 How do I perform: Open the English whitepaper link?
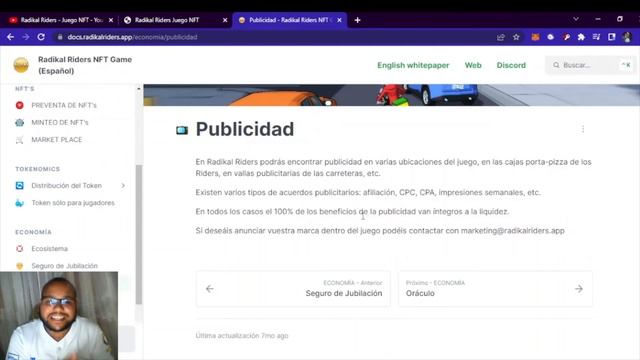(413, 65)
